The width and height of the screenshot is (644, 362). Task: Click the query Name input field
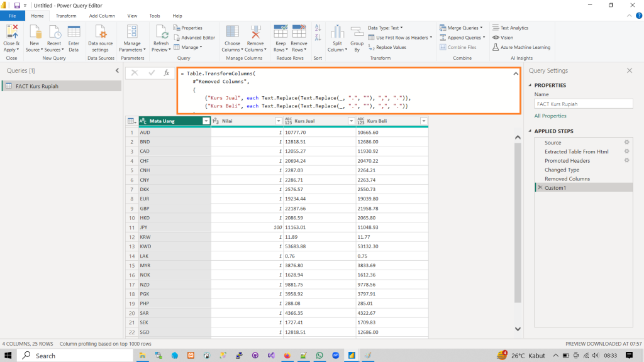(x=582, y=104)
